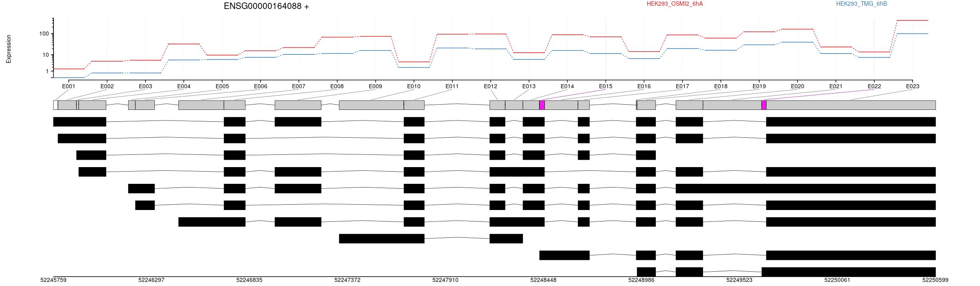Click exon label E006
Image resolution: width=980 pixels, height=286 pixels.
pyautogui.click(x=261, y=86)
